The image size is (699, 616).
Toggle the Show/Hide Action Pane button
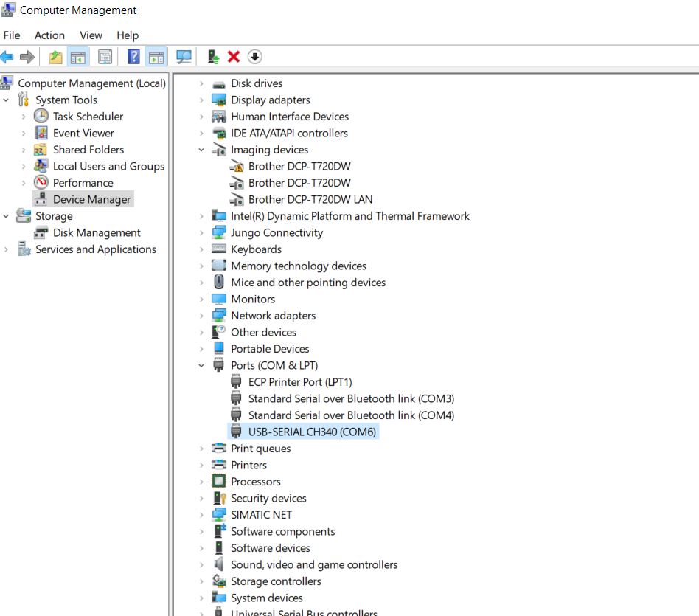tap(156, 57)
